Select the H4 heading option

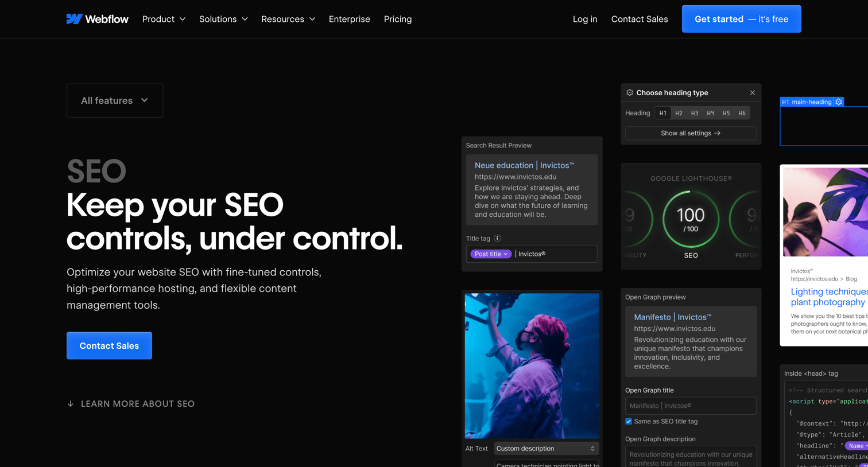click(710, 113)
